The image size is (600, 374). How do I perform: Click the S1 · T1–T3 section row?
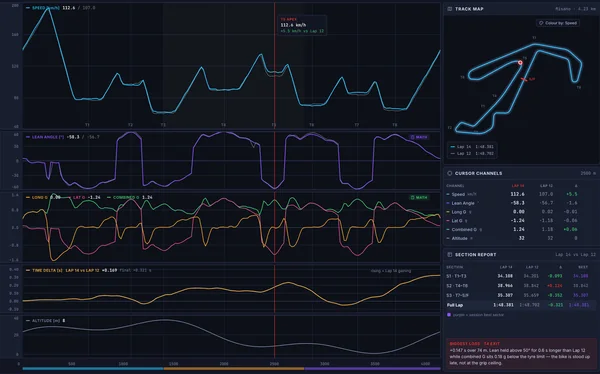tap(521, 276)
